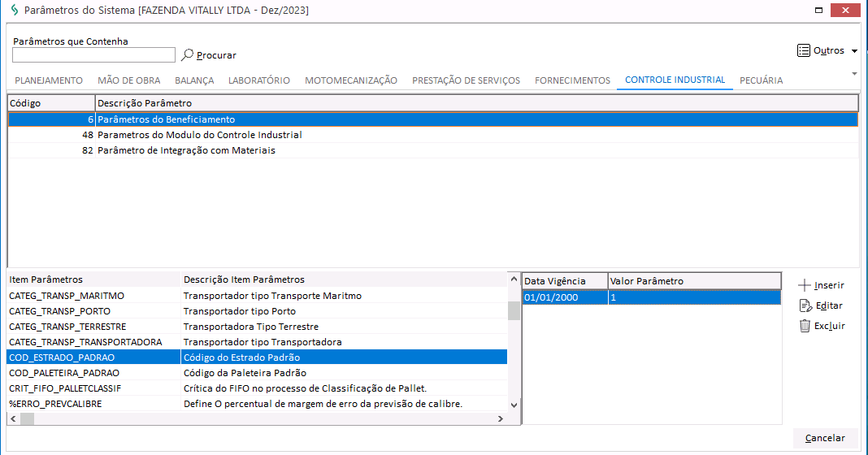The width and height of the screenshot is (868, 455).
Task: Select row Parâmetros do Beneficiamento
Action: tap(433, 119)
